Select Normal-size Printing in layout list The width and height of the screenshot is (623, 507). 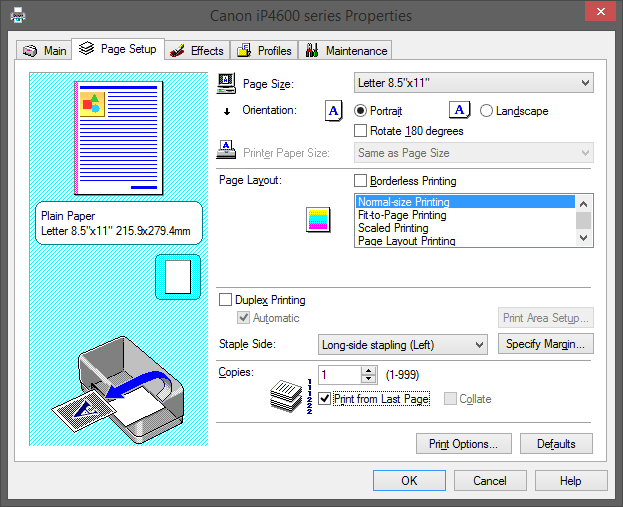[465, 202]
